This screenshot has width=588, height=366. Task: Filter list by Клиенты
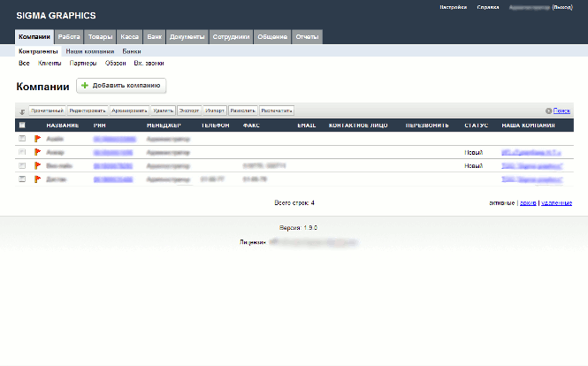click(x=50, y=63)
